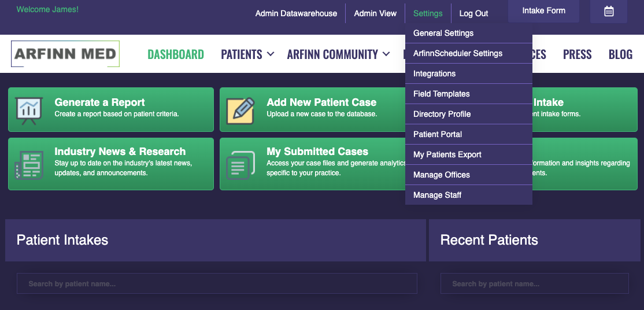Open the Patient Portal menu entry
This screenshot has width=644, height=310.
tap(438, 134)
